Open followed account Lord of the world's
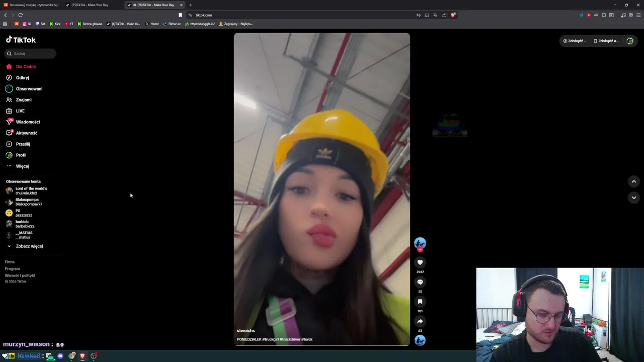The height and width of the screenshot is (362, 644). pos(27,191)
